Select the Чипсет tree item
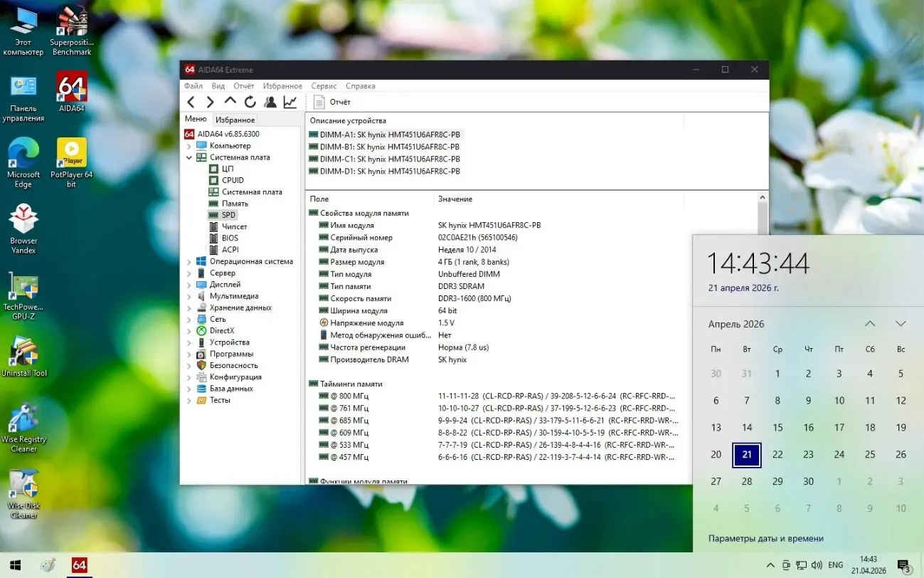This screenshot has width=924, height=578. tap(234, 226)
